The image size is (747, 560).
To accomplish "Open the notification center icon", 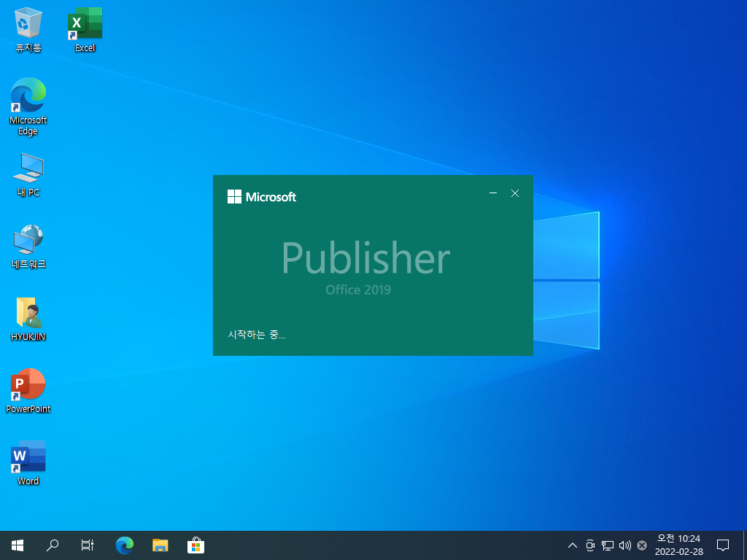I will click(723, 545).
